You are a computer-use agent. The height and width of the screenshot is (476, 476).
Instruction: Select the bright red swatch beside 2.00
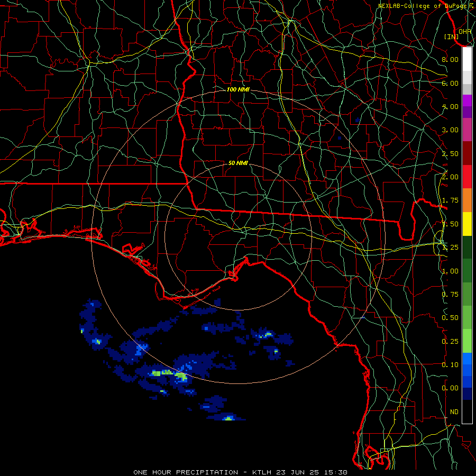[x=467, y=177]
